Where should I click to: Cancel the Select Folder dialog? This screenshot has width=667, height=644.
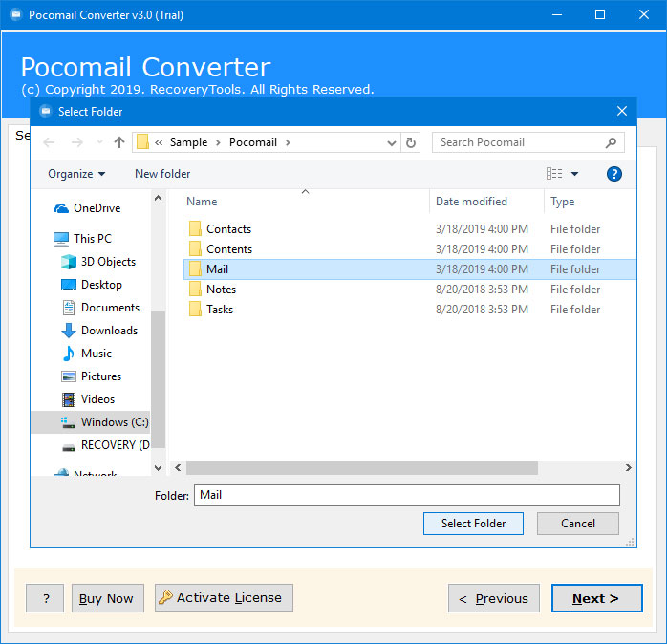578,524
